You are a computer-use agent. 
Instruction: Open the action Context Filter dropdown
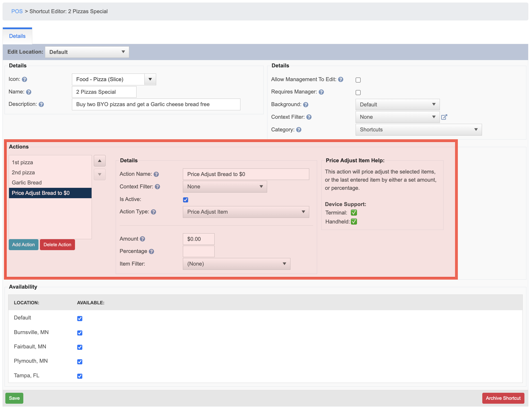coord(225,187)
